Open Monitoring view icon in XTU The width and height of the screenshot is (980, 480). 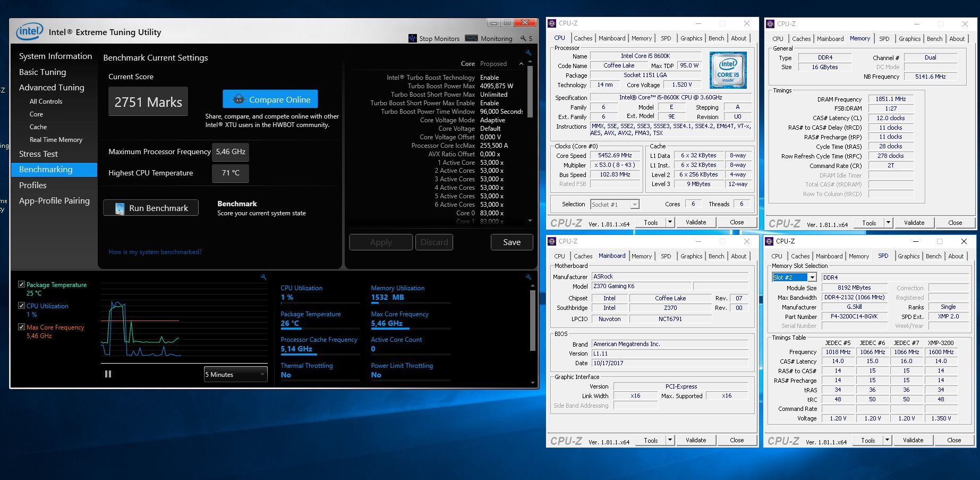pos(471,38)
